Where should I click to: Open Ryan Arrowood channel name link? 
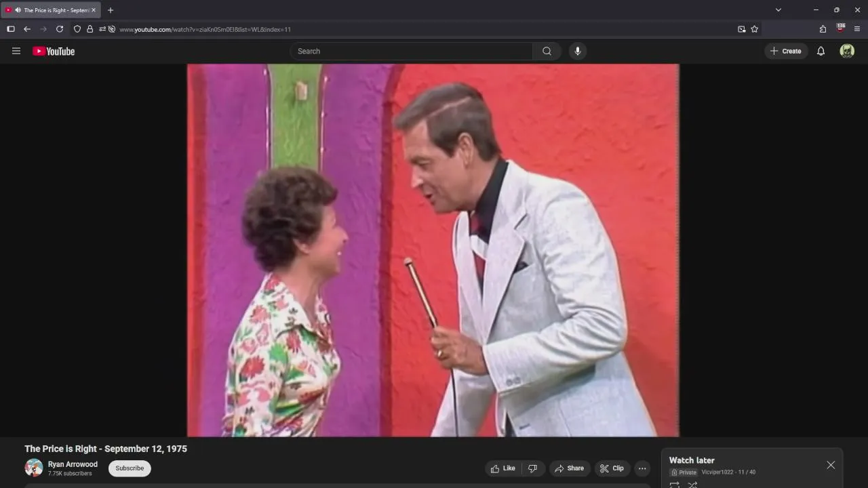[73, 464]
